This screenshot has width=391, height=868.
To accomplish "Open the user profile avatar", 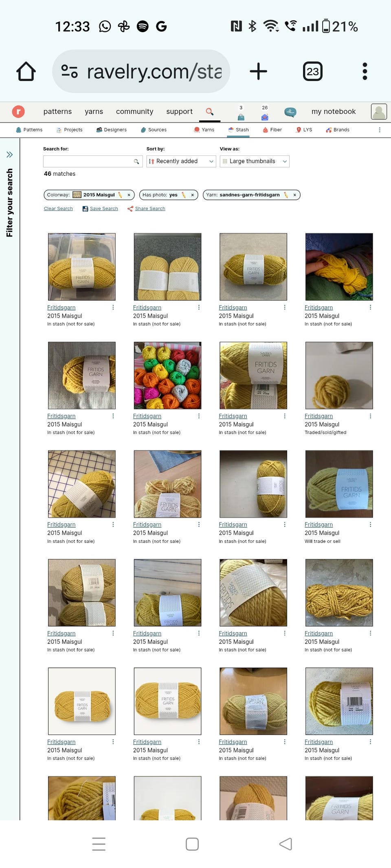I will [379, 112].
